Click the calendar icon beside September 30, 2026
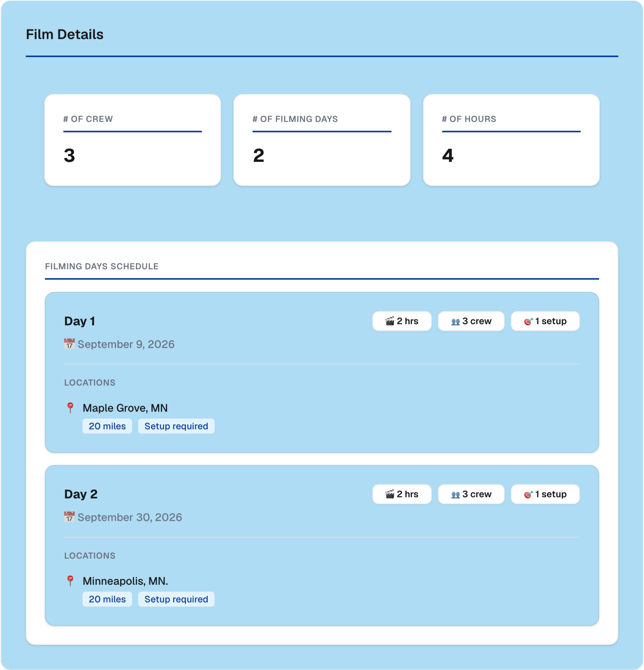This screenshot has height=670, width=644. pyautogui.click(x=69, y=517)
